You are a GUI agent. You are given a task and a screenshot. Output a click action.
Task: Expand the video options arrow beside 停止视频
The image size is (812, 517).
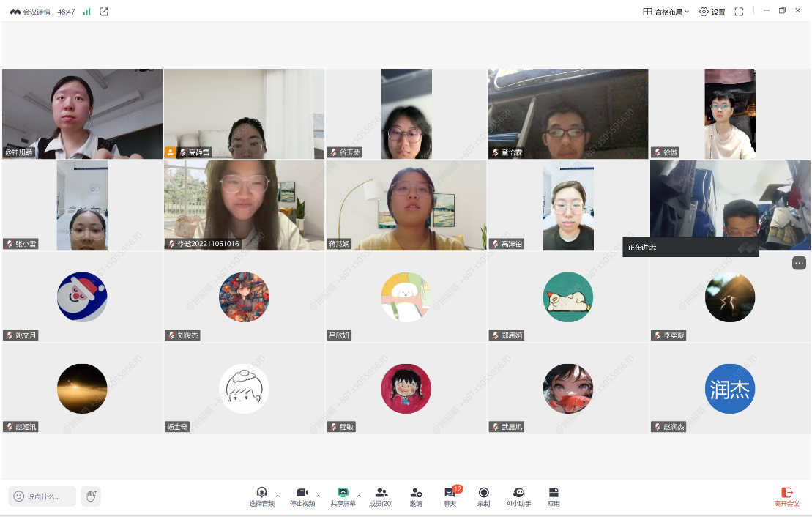pyautogui.click(x=318, y=496)
